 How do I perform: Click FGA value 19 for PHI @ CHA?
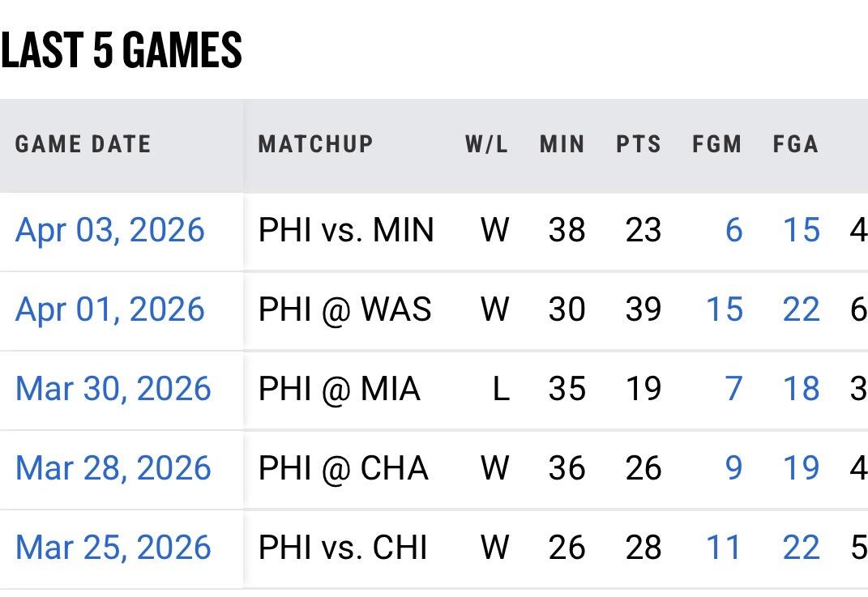click(x=801, y=469)
